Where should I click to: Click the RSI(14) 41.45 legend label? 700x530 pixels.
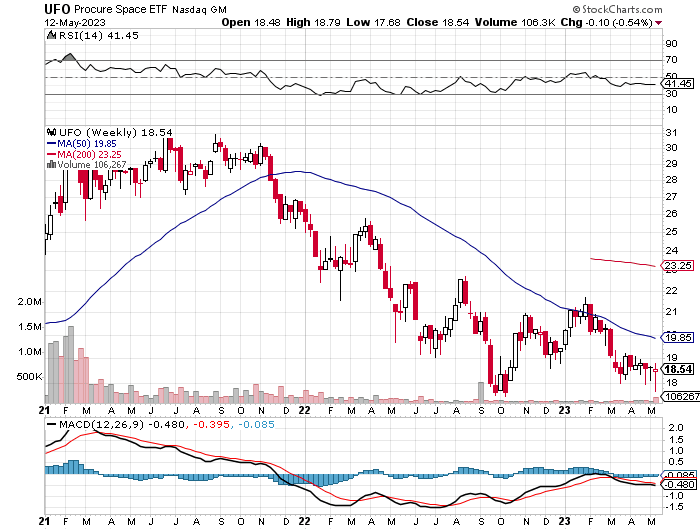tap(99, 35)
